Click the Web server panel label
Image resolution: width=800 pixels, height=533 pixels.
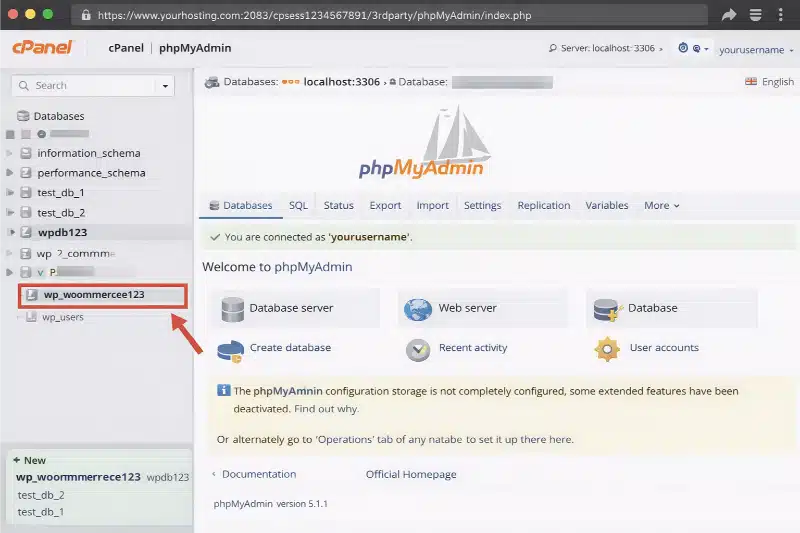467,308
